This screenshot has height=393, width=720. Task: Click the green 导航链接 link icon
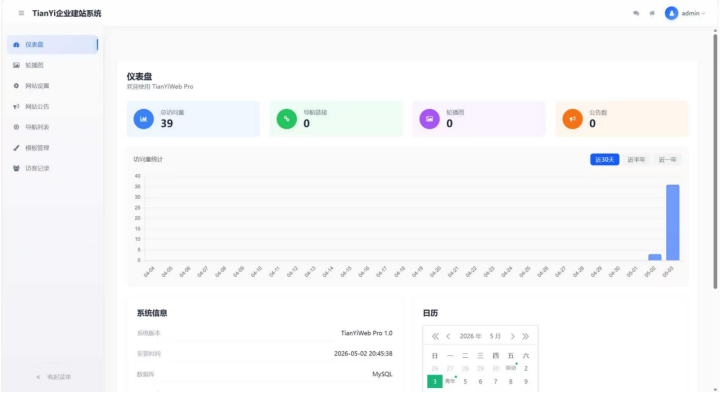pos(287,119)
